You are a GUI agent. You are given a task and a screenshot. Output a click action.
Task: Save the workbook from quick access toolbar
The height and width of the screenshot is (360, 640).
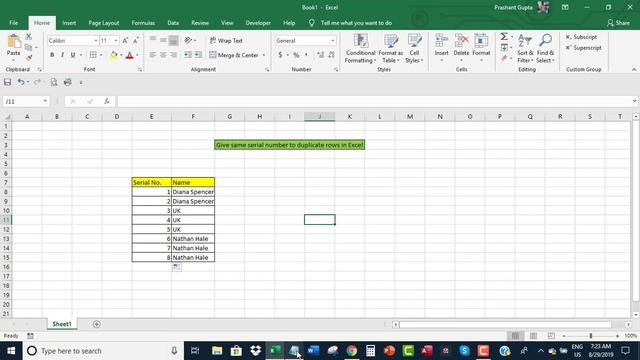(7, 82)
